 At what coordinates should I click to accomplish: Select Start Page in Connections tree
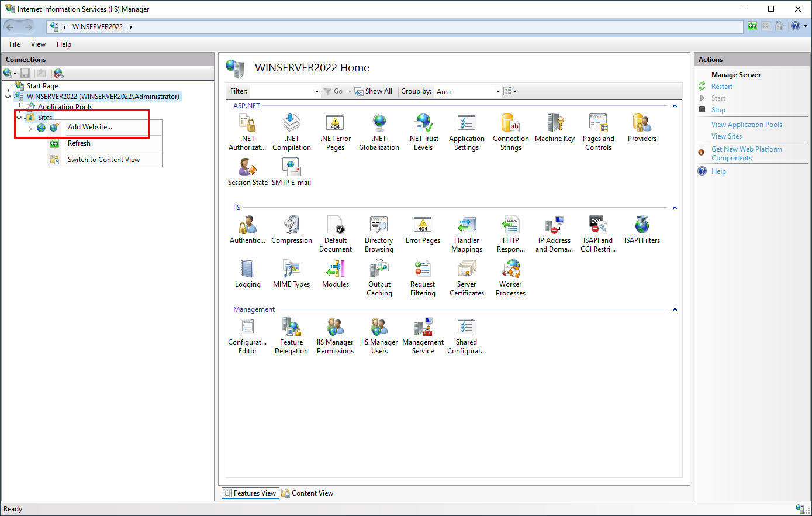point(42,86)
